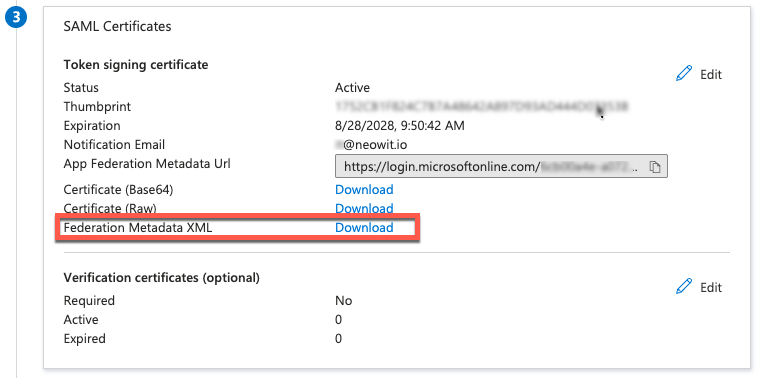Download the Certificate (Base64) file

(x=364, y=189)
